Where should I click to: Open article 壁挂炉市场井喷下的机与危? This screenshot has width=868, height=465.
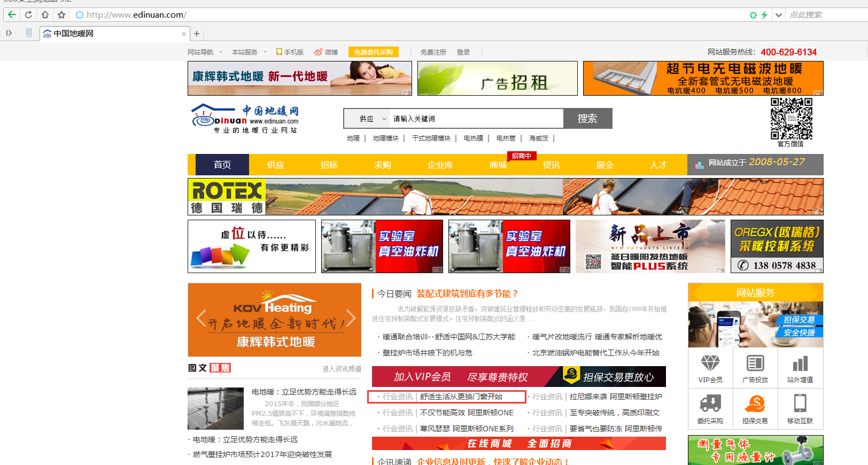pos(428,353)
